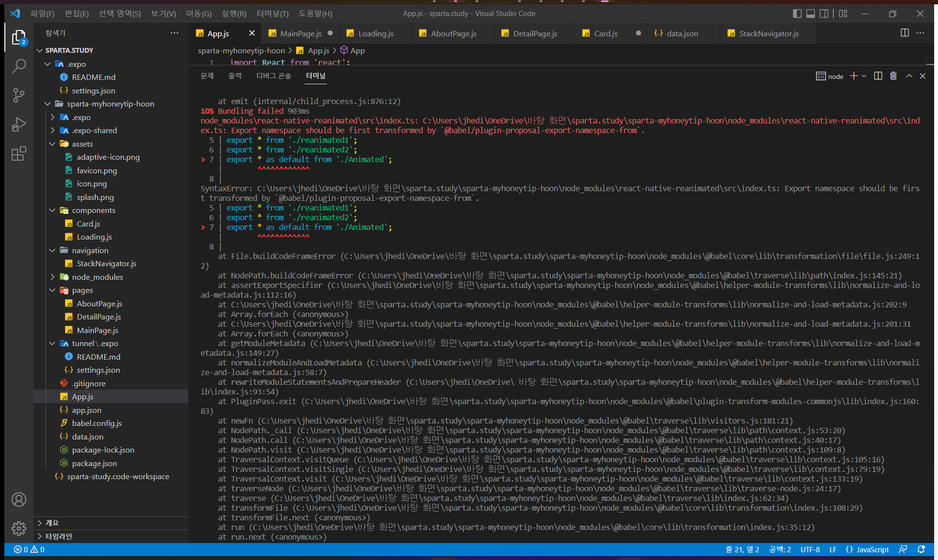Show the 출력 output panel tab

click(x=235, y=76)
